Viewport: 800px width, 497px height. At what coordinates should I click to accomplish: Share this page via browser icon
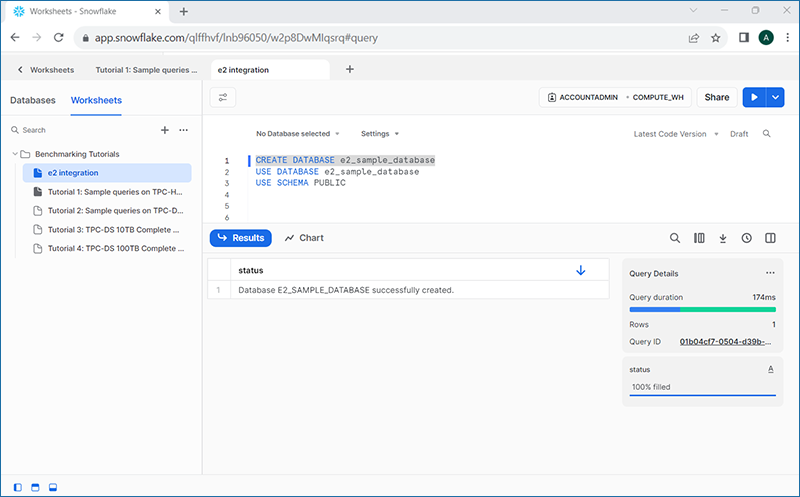coord(694,38)
